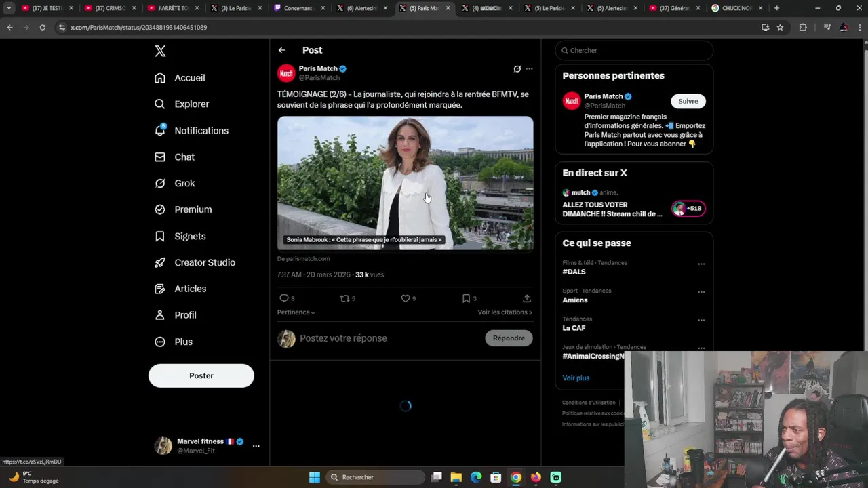Like the post with 9 likes
The width and height of the screenshot is (868, 488).
coord(408,298)
